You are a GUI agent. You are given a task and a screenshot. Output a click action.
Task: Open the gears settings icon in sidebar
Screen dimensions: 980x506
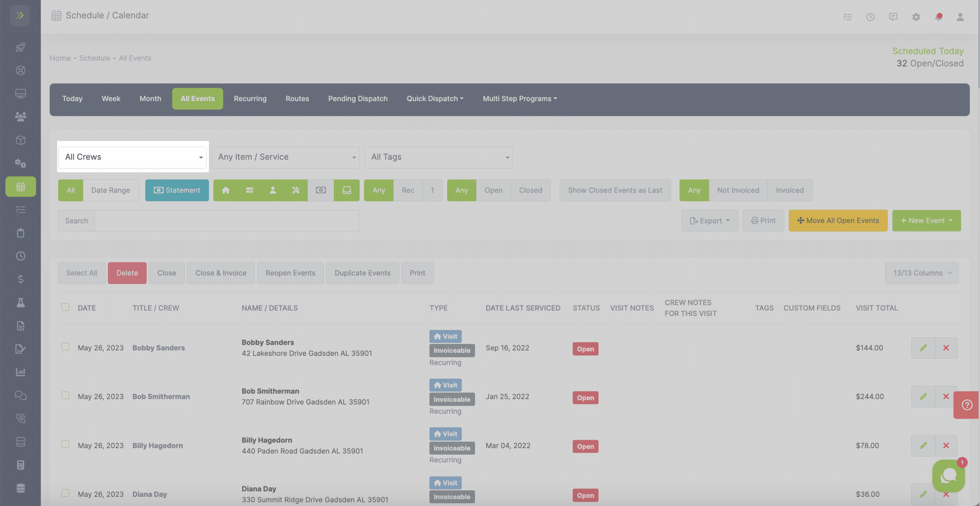[x=20, y=163]
